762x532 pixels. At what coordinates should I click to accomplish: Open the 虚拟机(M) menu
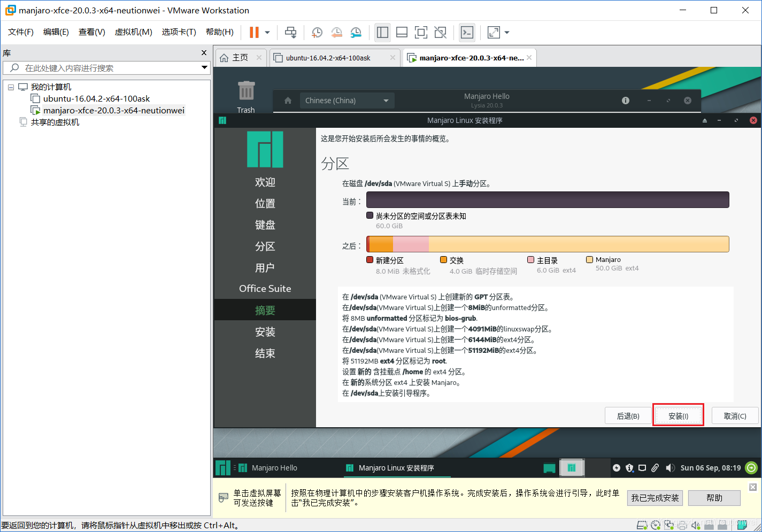click(134, 32)
